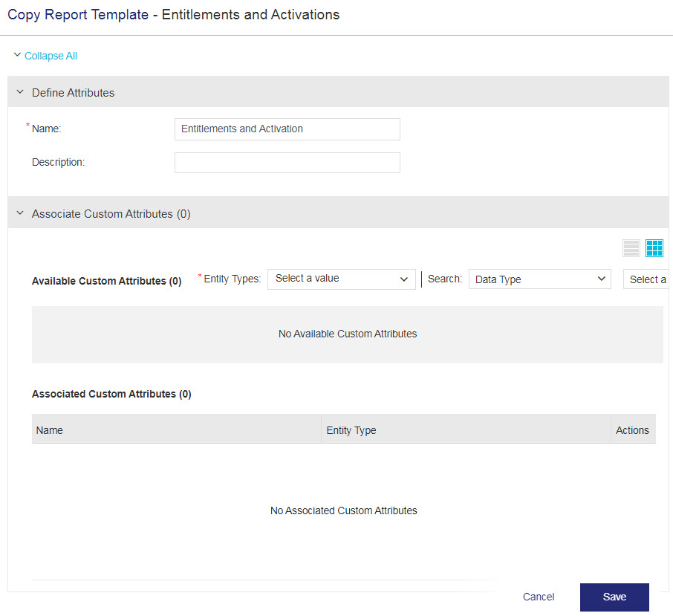Collapse the Associate Custom Attributes section
This screenshot has width=673, height=616.
(19, 213)
